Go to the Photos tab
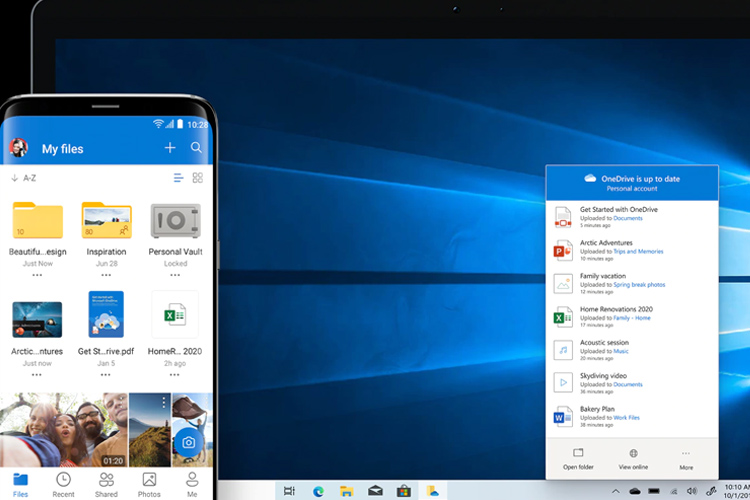This screenshot has height=500, width=750. [x=149, y=484]
